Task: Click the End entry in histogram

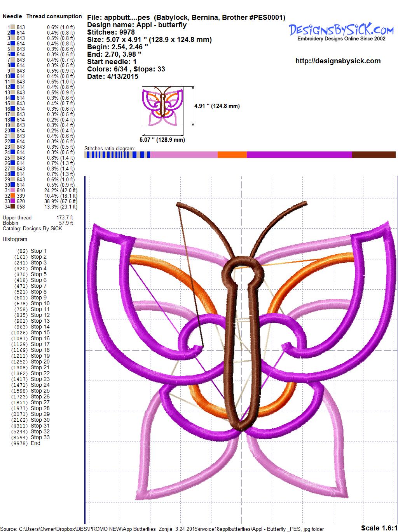Action: click(x=35, y=443)
